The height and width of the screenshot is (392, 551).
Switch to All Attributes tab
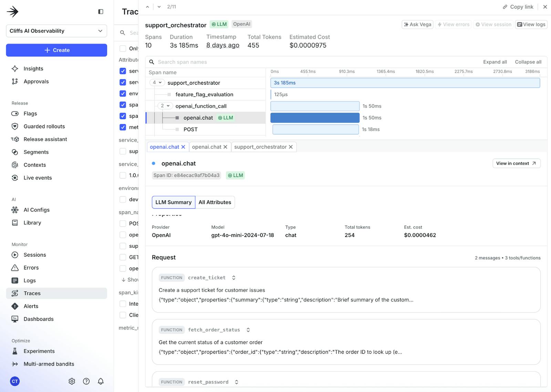tap(215, 202)
